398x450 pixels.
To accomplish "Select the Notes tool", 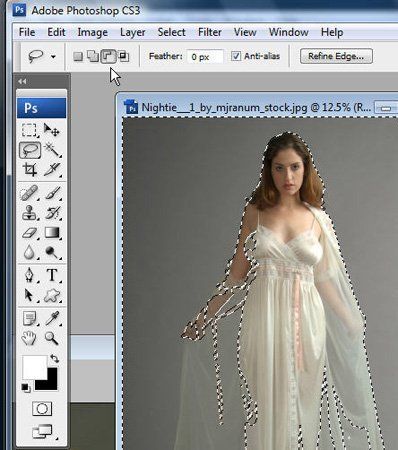I will point(30,318).
